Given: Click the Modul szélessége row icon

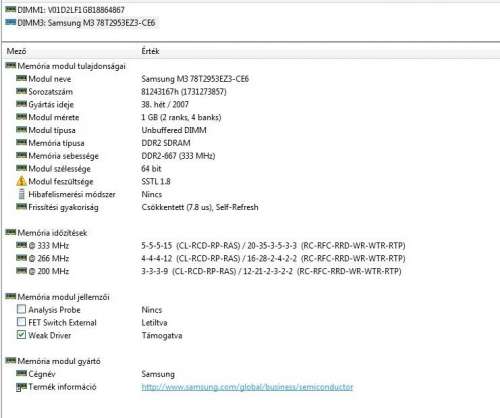Looking at the screenshot, I should pyautogui.click(x=21, y=168).
